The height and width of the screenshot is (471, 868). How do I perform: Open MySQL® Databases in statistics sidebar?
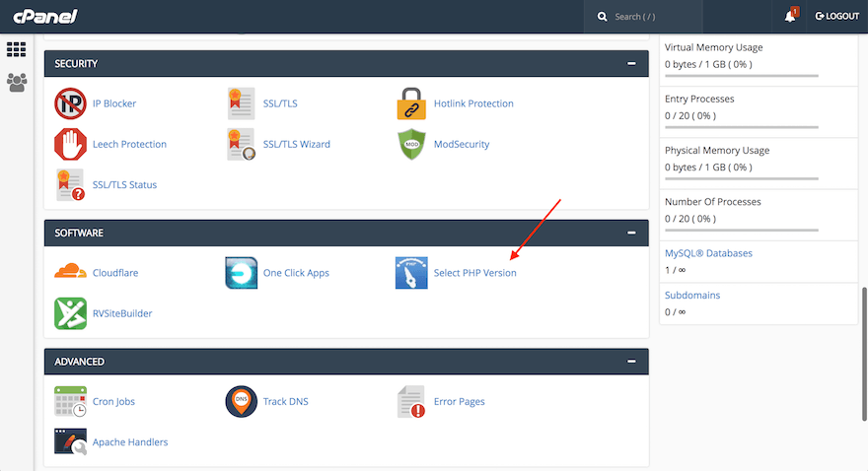point(708,253)
